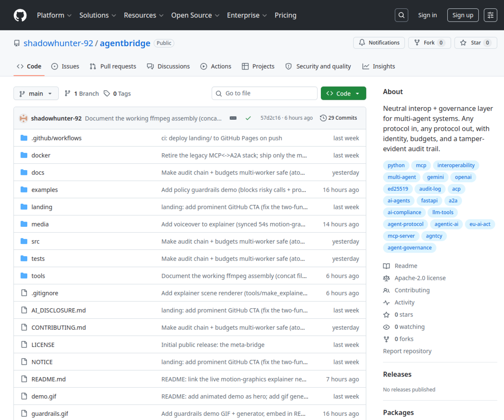The image size is (504, 420).
Task: Open the LICENSE file
Action: [43, 345]
